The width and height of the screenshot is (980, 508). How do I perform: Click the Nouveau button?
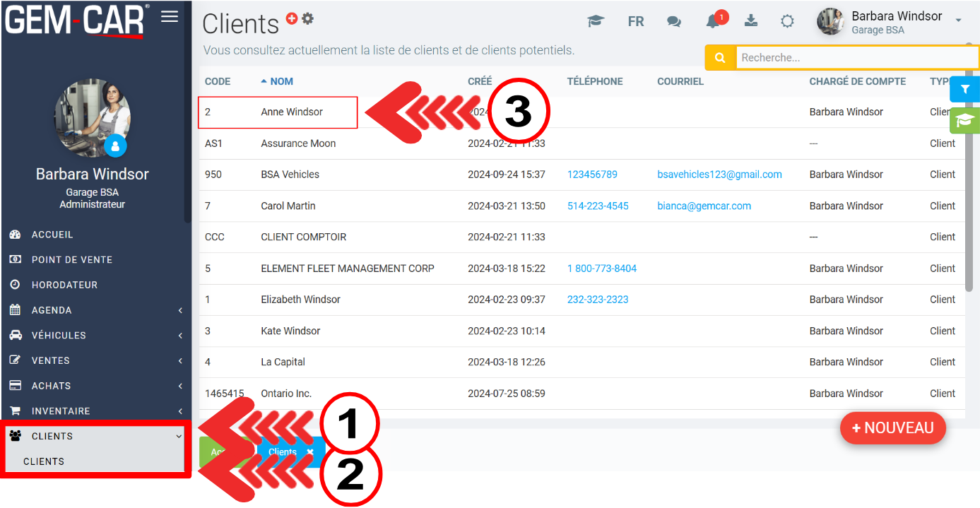coord(893,428)
